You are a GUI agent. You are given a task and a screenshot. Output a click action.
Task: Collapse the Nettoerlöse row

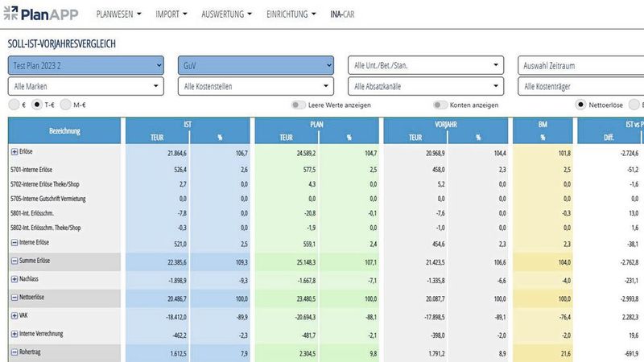click(x=14, y=297)
